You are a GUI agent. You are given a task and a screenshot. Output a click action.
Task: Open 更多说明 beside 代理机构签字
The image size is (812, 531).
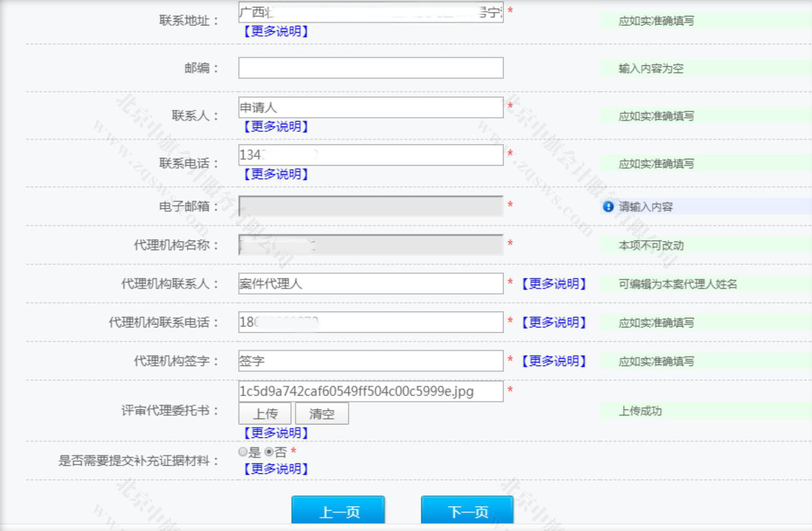(x=554, y=361)
